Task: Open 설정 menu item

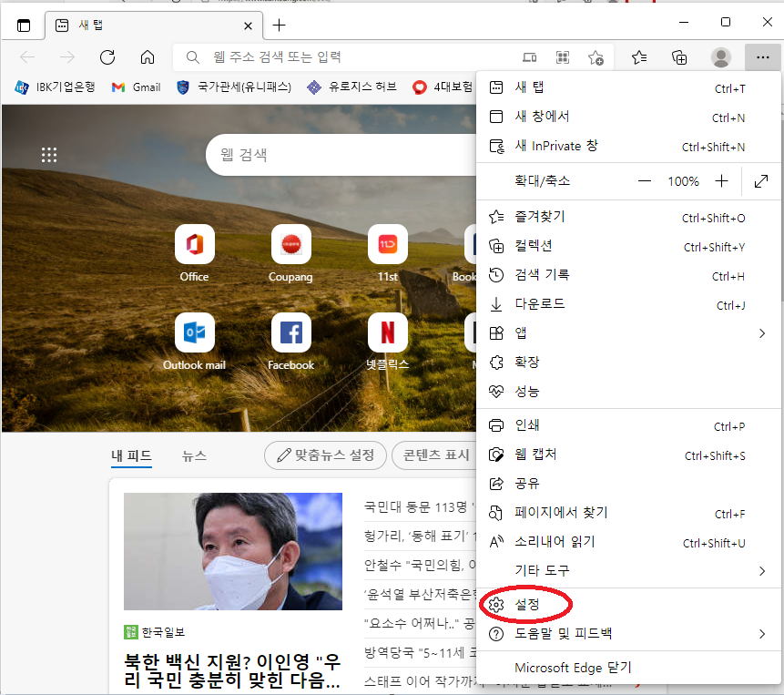Action: (x=628, y=605)
